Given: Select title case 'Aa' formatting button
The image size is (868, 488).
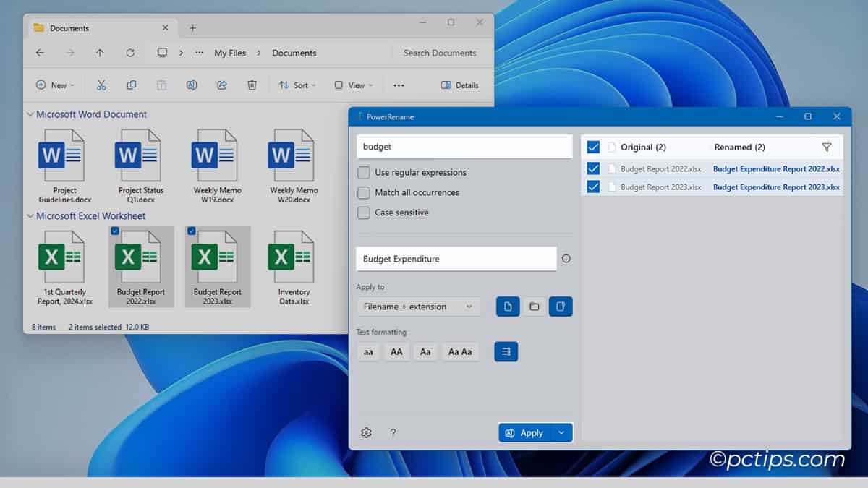Looking at the screenshot, I should click(425, 351).
